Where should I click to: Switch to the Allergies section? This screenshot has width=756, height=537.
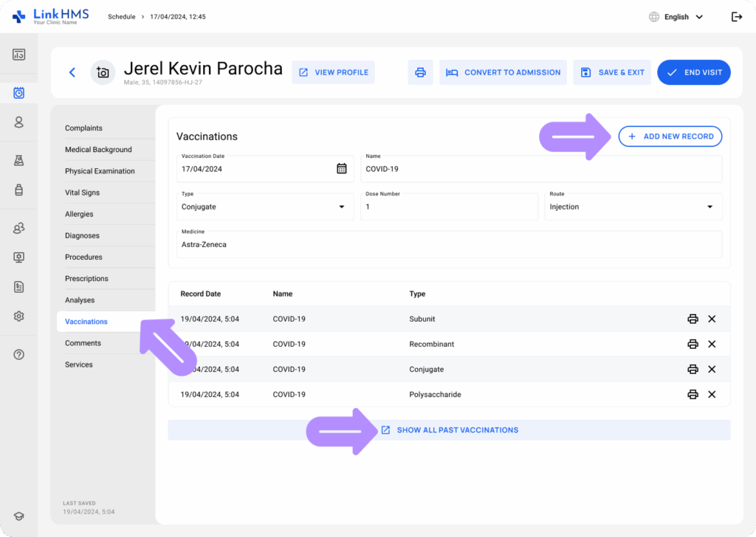(x=79, y=214)
